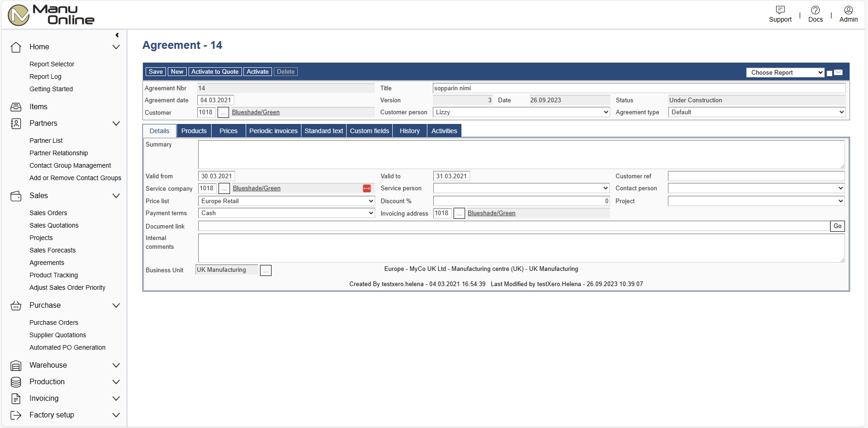Tick the checkbox next to Choose Report
This screenshot has width=868, height=428.
pyautogui.click(x=829, y=73)
